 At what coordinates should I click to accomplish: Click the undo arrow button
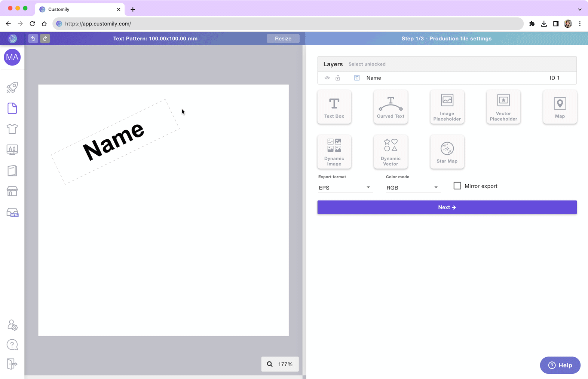pos(33,39)
